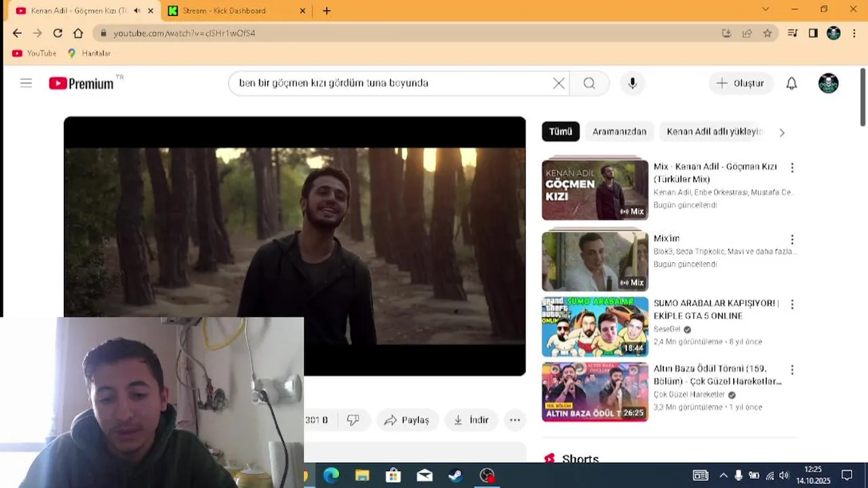Open File Explorer from the taskbar
868x488 pixels.
362,476
